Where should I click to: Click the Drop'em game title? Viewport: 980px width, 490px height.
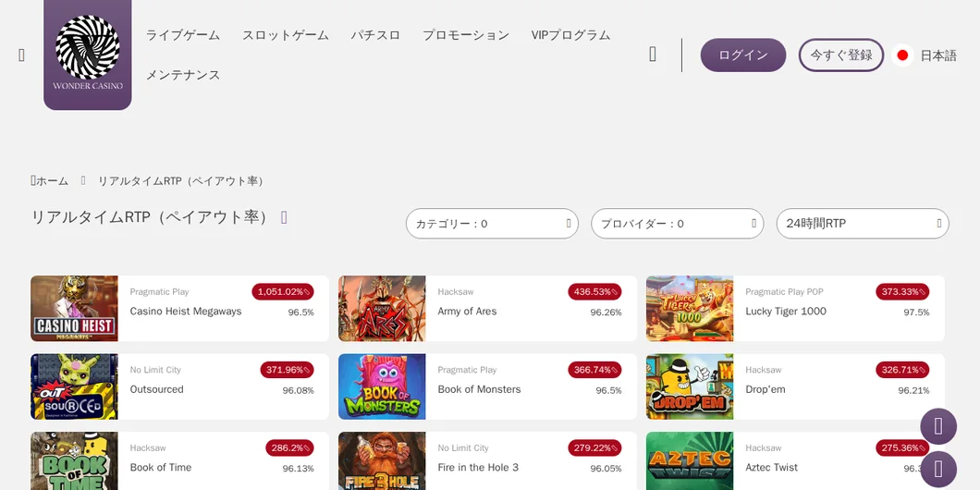[x=765, y=389]
